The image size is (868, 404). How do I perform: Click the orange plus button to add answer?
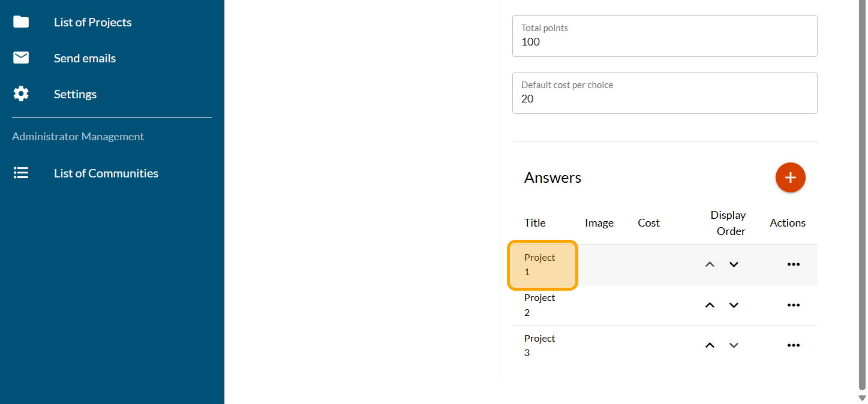pyautogui.click(x=790, y=177)
